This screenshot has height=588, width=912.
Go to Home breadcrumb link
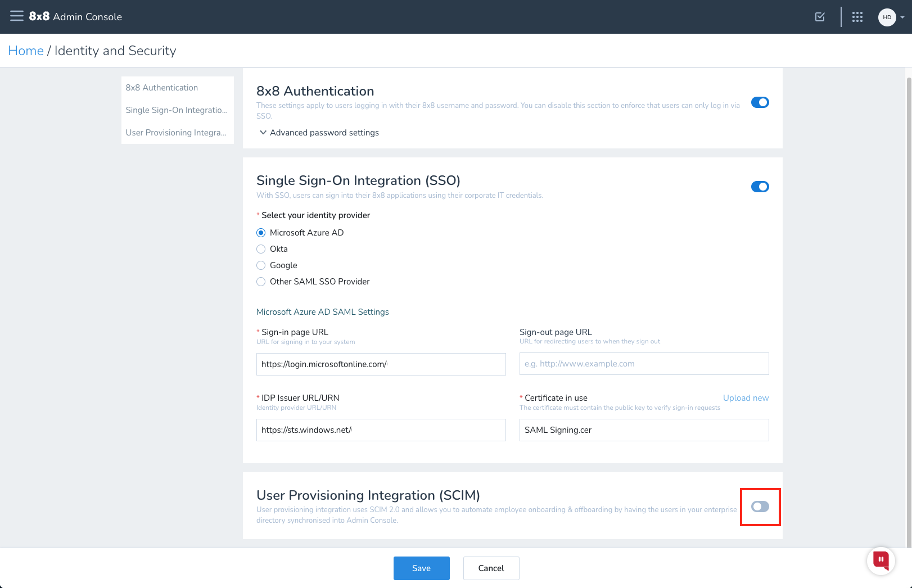click(26, 51)
